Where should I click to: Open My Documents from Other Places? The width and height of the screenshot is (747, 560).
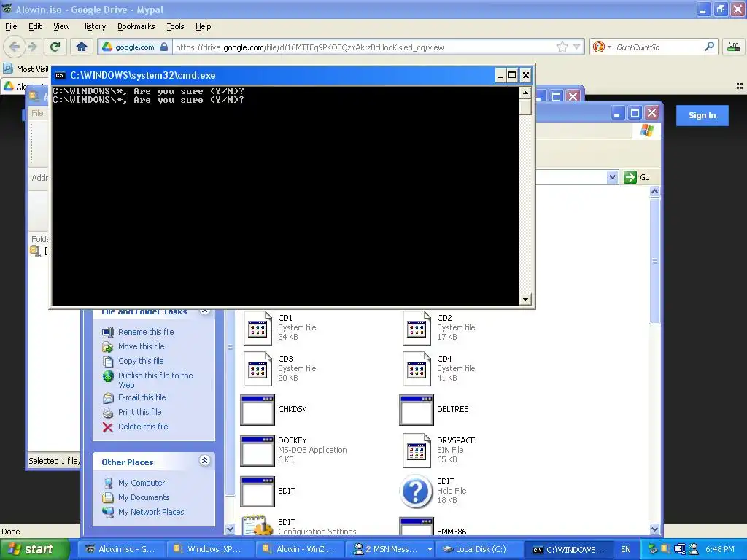[x=144, y=497]
